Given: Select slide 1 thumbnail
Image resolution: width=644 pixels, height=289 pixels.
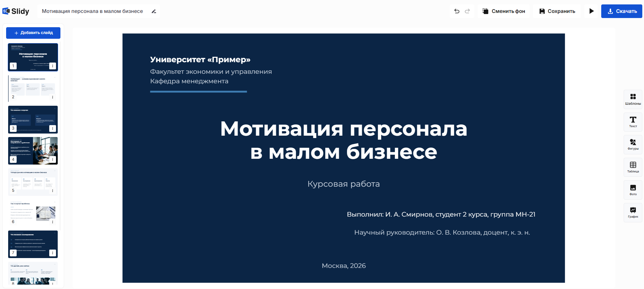Looking at the screenshot, I should (x=33, y=57).
